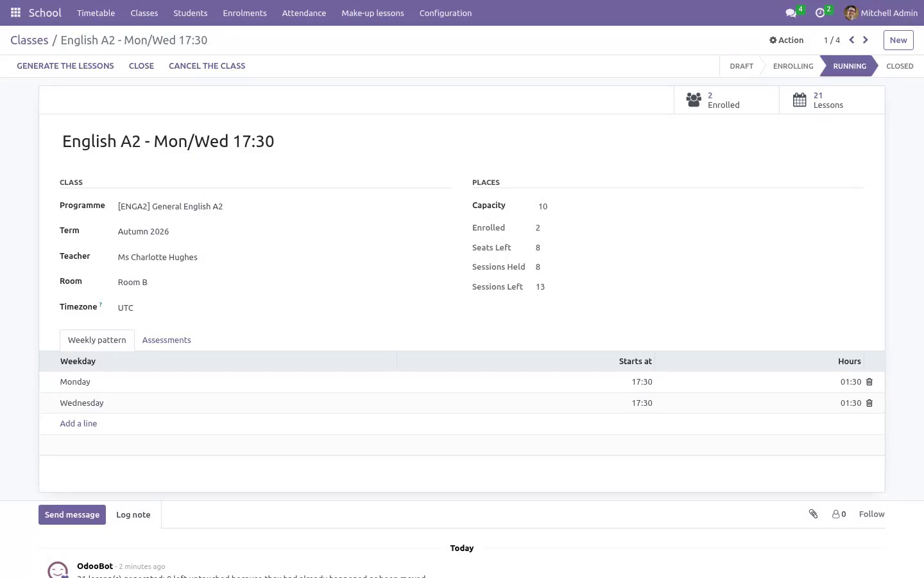The width and height of the screenshot is (924, 578).
Task: Go to next record arrow
Action: [x=866, y=40]
